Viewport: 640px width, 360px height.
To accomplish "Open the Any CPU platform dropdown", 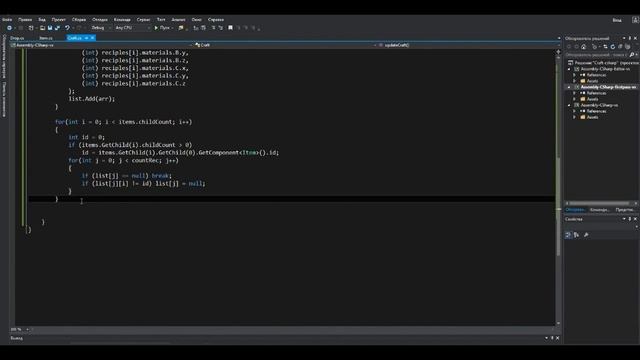I will pyautogui.click(x=132, y=28).
